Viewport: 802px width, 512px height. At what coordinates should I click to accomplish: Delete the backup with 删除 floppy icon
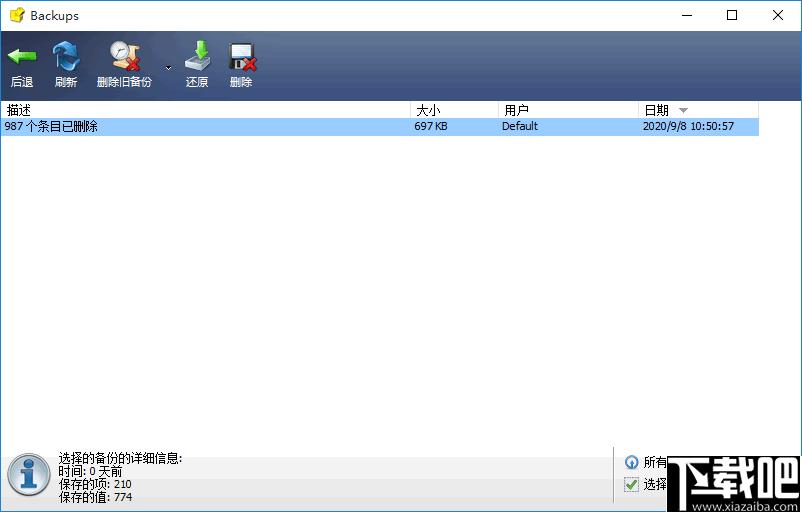click(242, 57)
